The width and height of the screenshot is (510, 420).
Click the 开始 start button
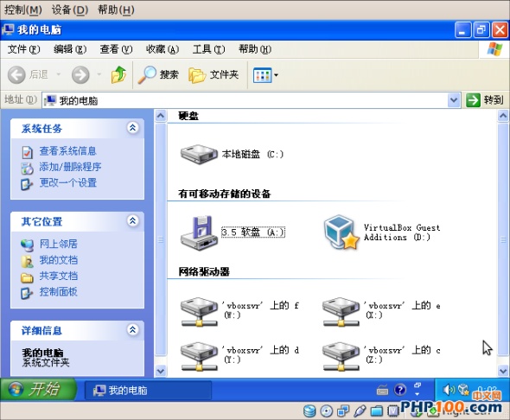click(x=38, y=389)
